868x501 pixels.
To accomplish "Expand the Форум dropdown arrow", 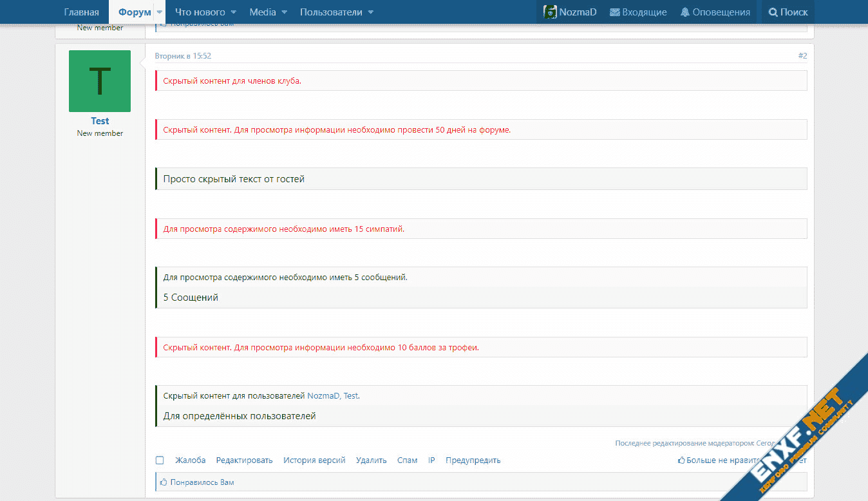I will pos(159,12).
